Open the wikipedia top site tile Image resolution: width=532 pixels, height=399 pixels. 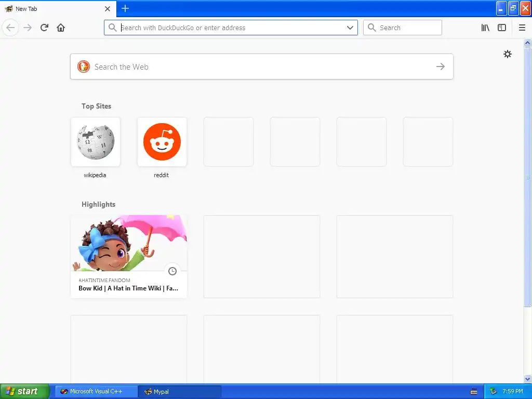tap(96, 142)
